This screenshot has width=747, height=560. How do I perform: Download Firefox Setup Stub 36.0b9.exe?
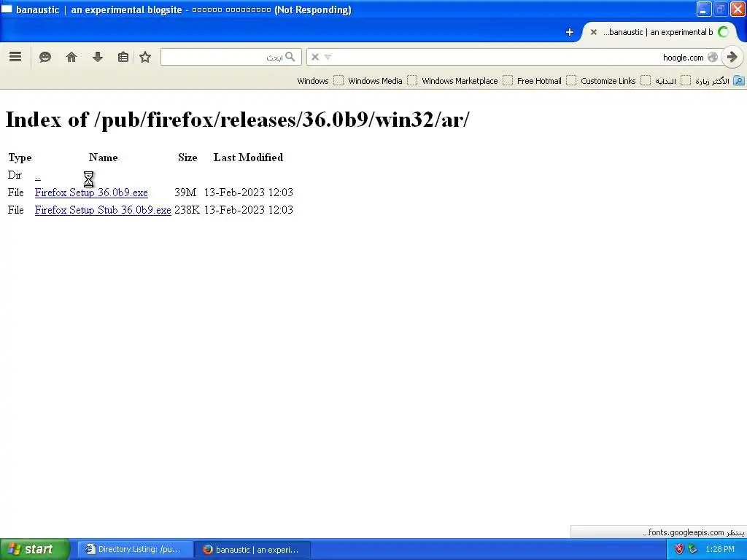coord(103,210)
